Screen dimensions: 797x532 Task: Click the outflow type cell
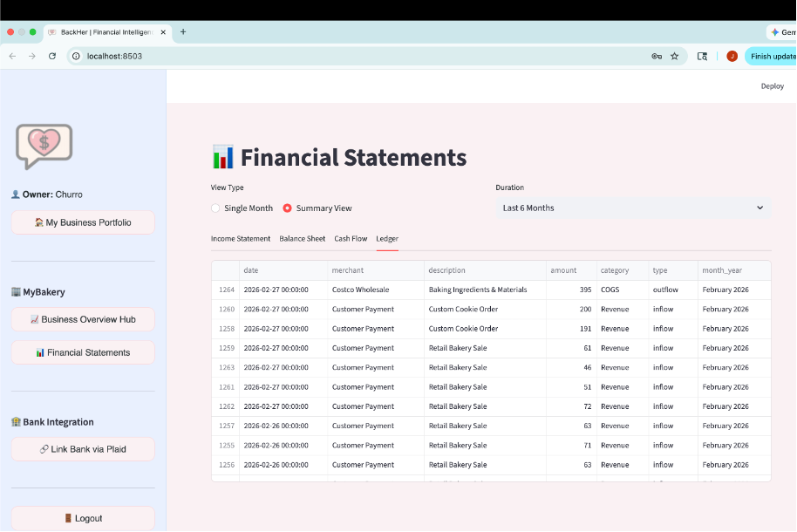click(673, 290)
